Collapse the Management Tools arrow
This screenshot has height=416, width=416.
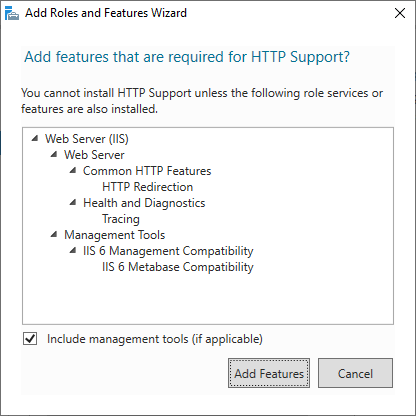[x=54, y=234]
